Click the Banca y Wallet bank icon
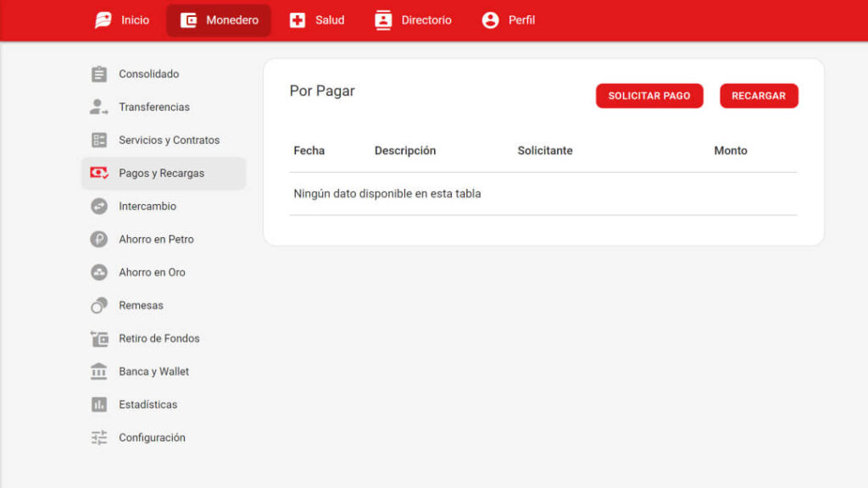The width and height of the screenshot is (868, 488). 98,371
